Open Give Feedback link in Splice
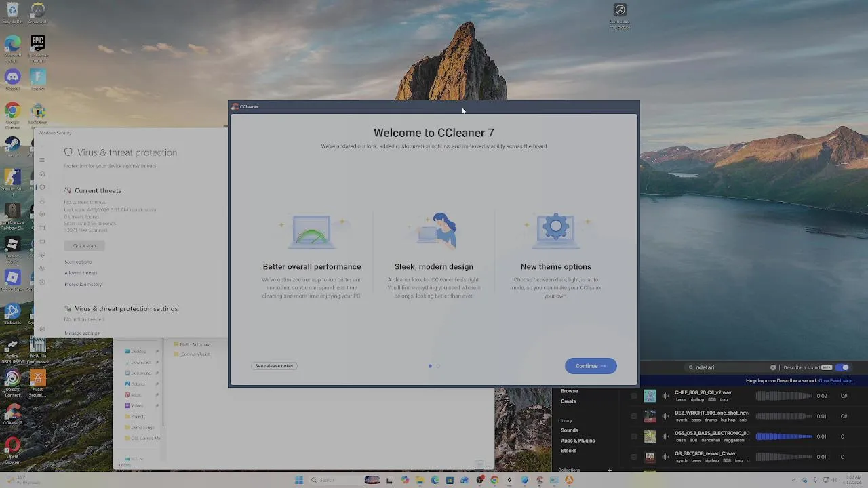The height and width of the screenshot is (488, 868). tap(835, 381)
